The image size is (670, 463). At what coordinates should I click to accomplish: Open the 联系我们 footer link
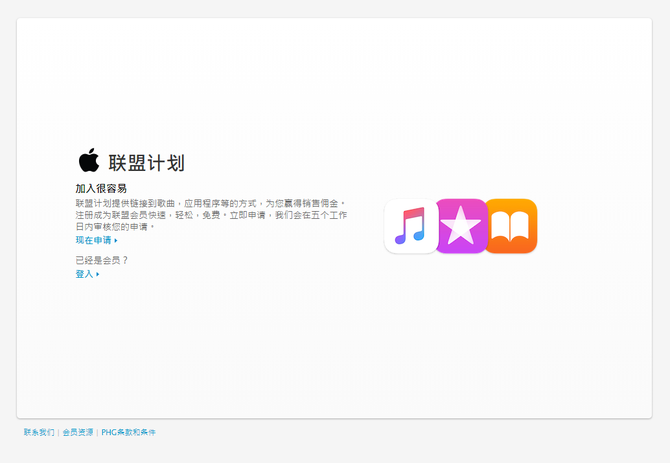pos(39,432)
